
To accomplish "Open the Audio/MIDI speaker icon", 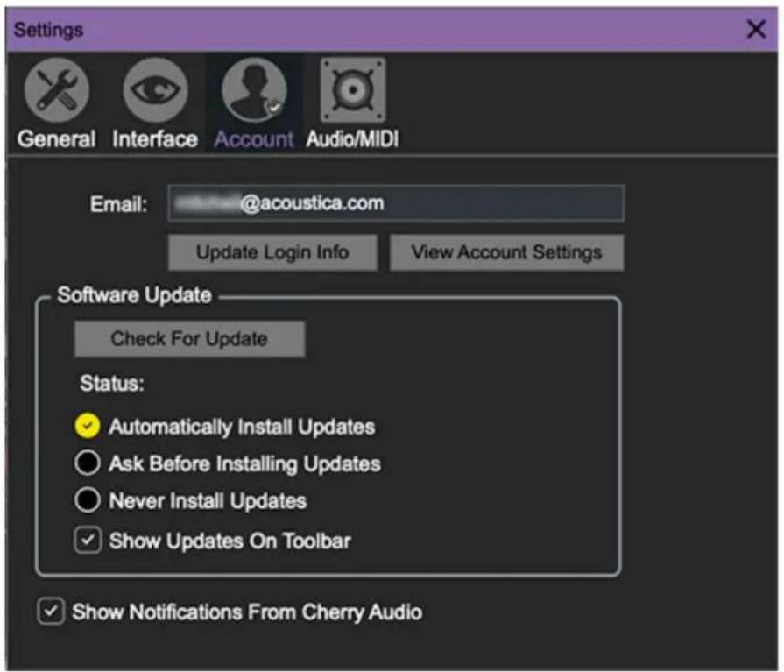I will (352, 90).
